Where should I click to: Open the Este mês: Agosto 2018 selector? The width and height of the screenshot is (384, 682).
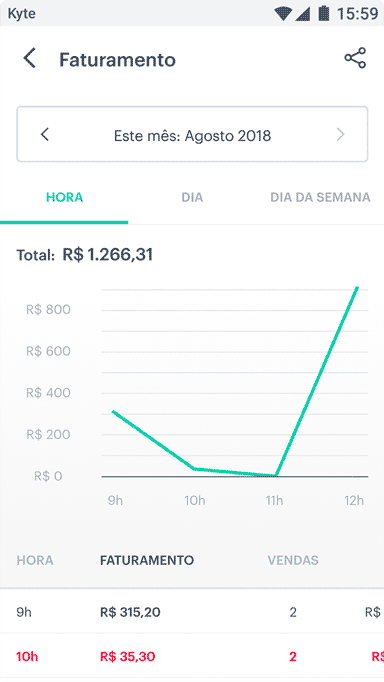(192, 134)
